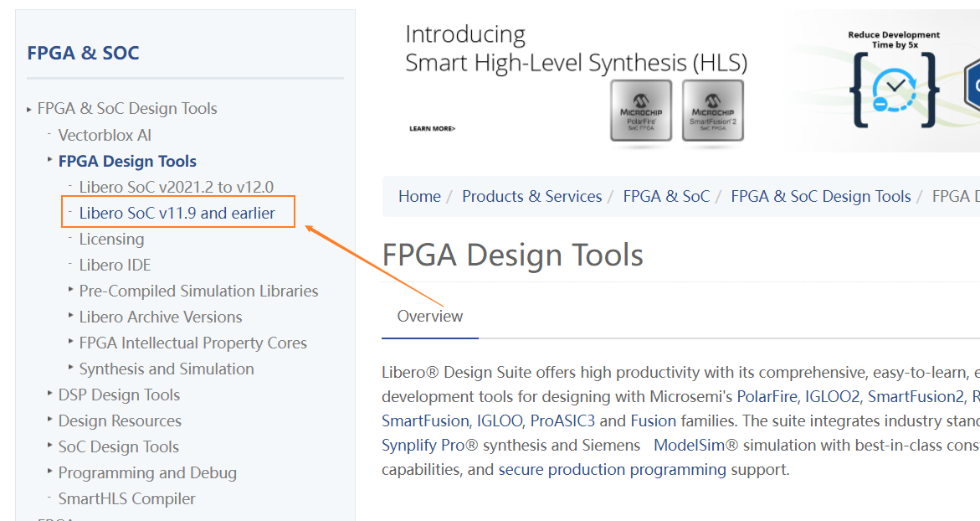
Task: Click the Microchip PolarFire SoC FPGA chip image
Action: pyautogui.click(x=640, y=111)
